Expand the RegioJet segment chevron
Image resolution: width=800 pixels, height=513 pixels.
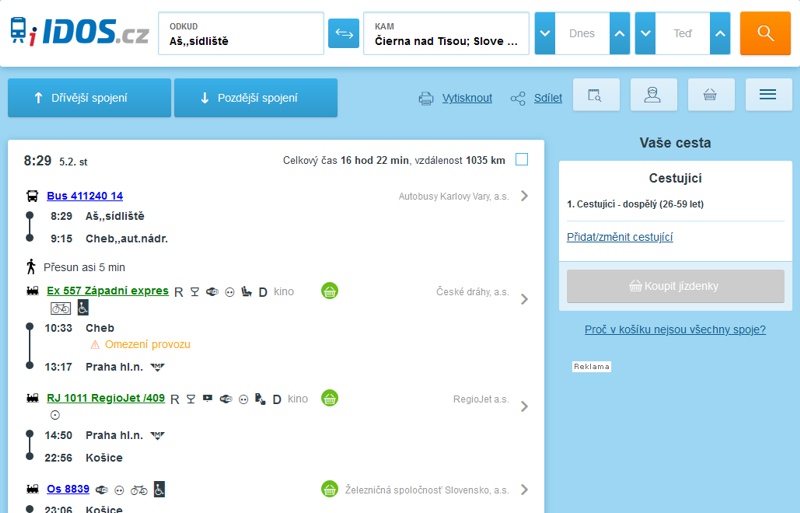coord(524,406)
